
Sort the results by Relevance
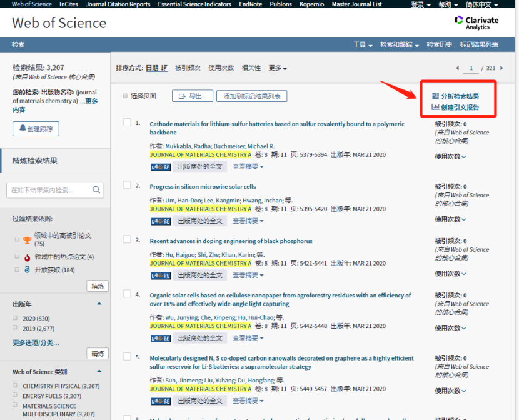point(251,67)
